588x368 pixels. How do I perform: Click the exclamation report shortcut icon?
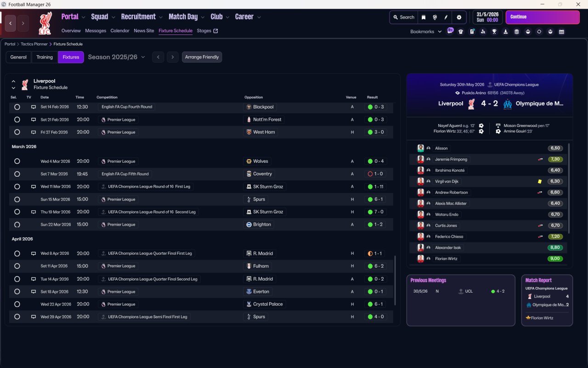(472, 32)
